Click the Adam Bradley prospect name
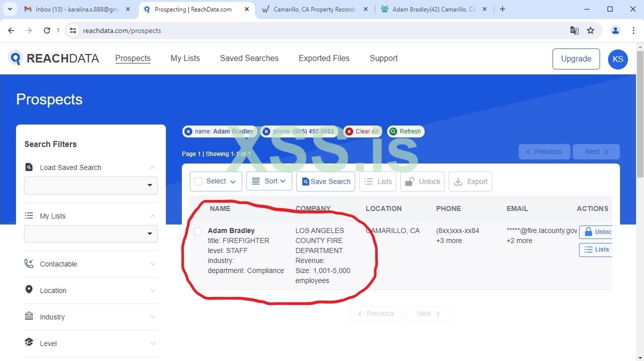644x361 pixels. tap(231, 230)
